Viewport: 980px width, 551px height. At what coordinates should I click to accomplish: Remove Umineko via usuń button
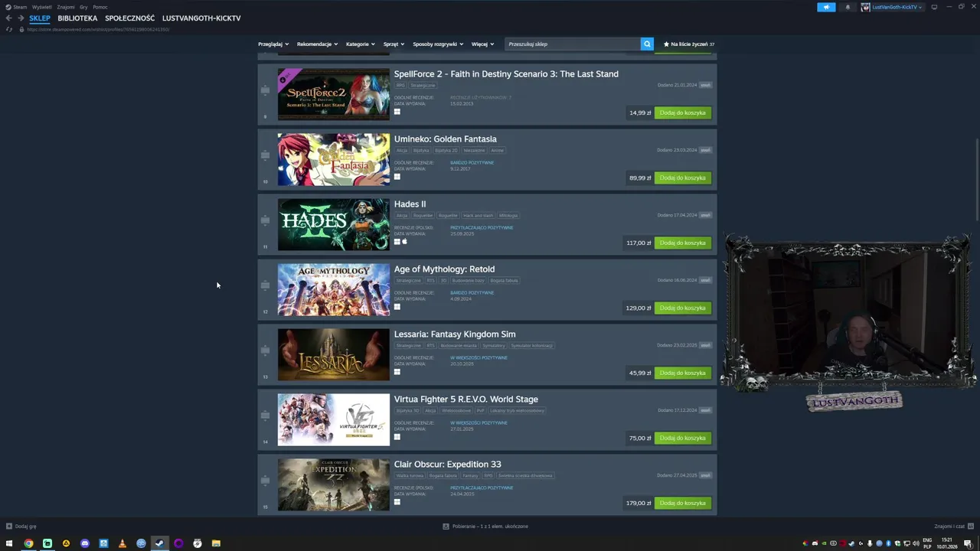point(705,150)
